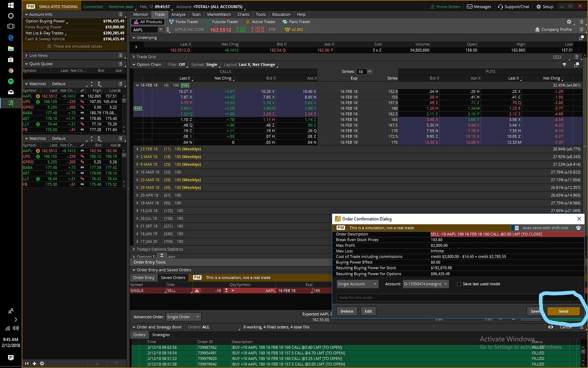
Task: Switch to Pairs Trader
Action: (x=296, y=22)
